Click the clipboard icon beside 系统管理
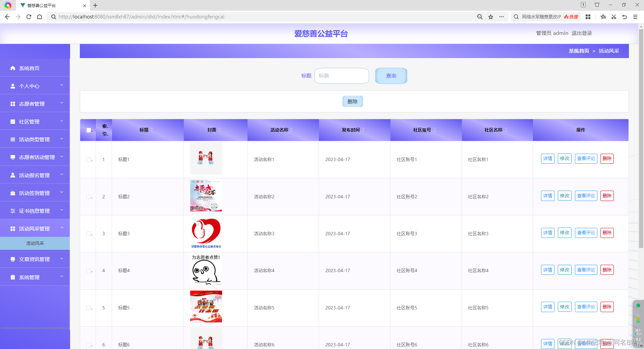Image resolution: width=644 pixels, height=349 pixels. point(13,277)
